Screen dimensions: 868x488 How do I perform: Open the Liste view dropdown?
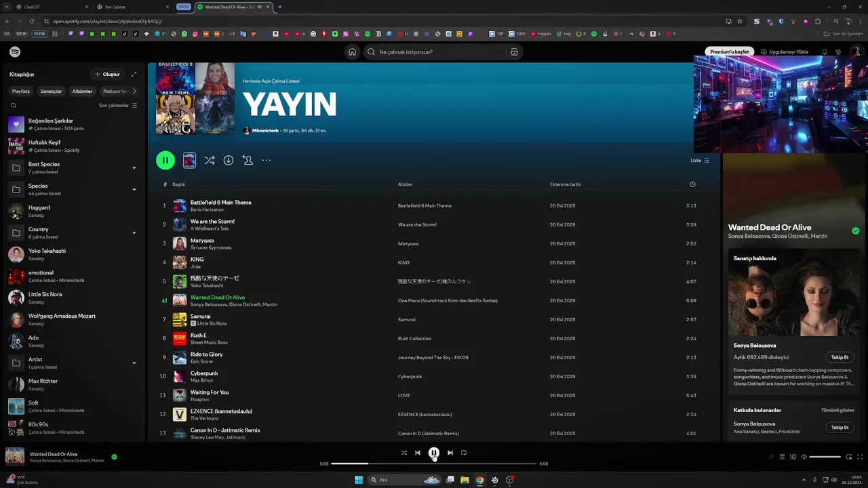700,161
